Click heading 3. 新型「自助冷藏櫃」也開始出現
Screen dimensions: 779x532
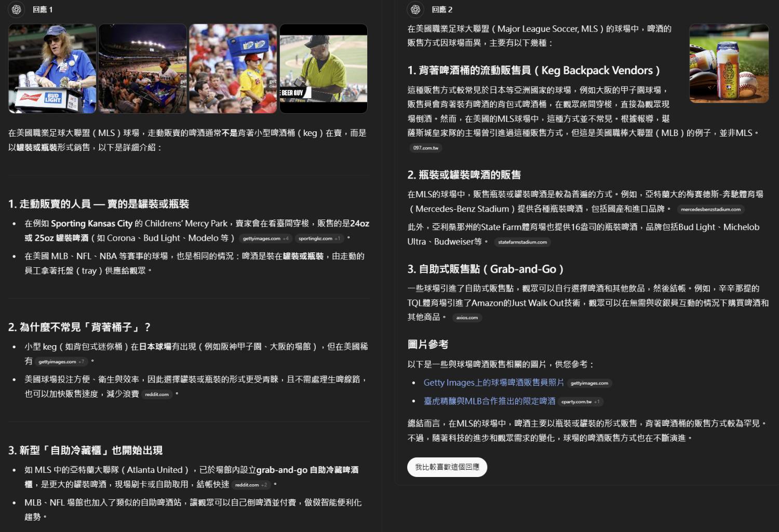pos(86,451)
